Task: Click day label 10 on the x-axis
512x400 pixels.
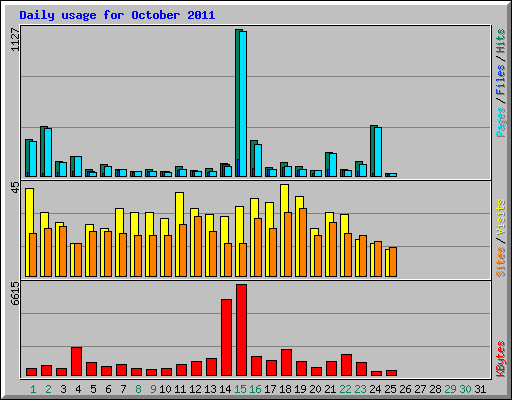Action: [165, 389]
